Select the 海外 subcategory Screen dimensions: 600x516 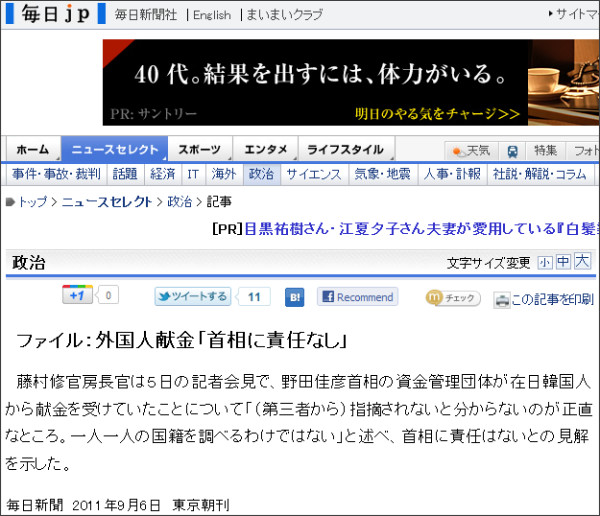pos(224,174)
